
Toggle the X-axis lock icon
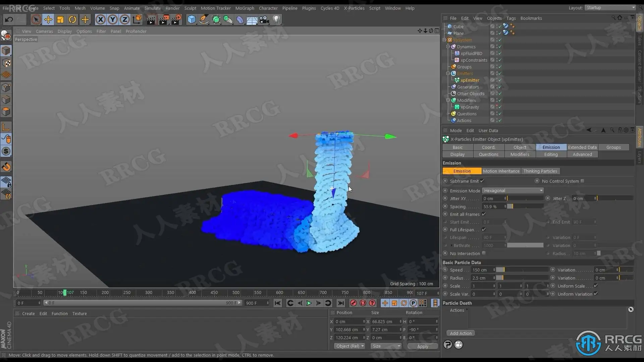coord(100,20)
